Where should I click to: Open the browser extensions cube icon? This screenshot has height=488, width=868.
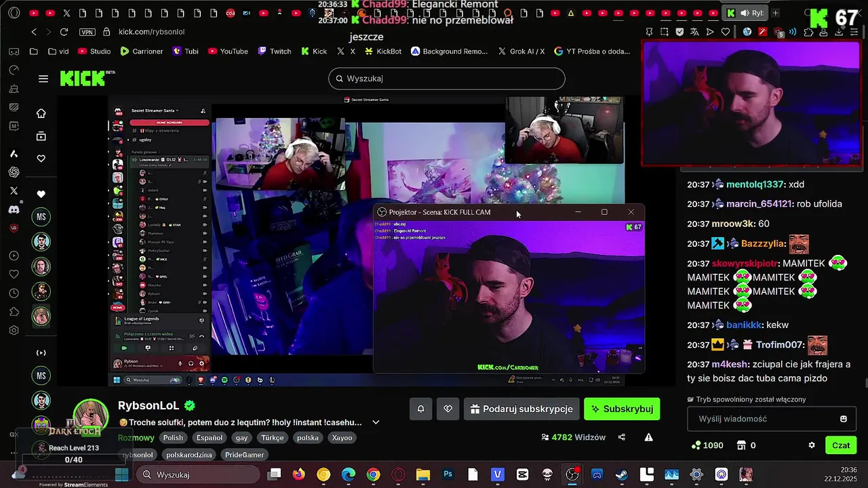tap(808, 32)
